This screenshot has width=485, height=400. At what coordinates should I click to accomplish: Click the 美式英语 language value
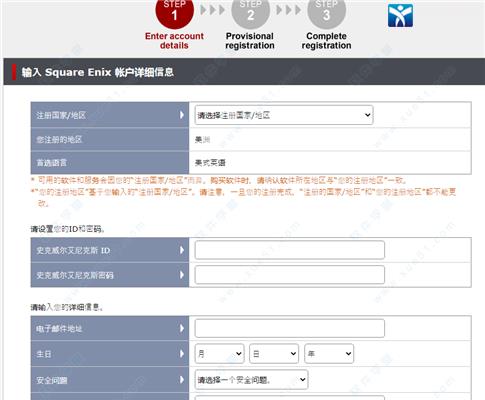pos(210,163)
